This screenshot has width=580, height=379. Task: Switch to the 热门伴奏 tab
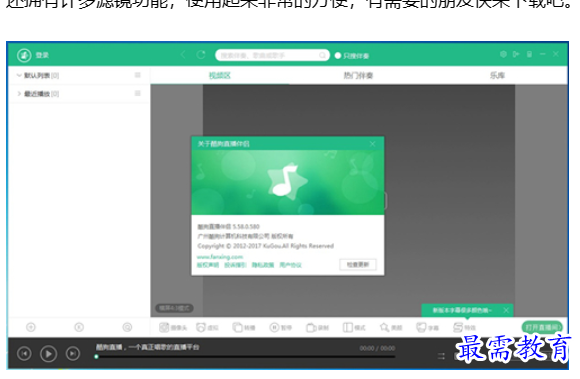coord(358,76)
